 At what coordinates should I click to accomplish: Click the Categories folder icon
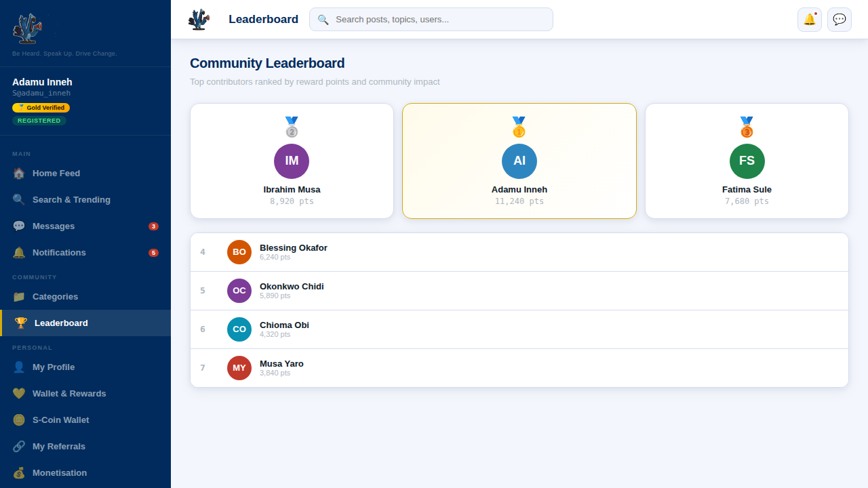click(x=19, y=297)
